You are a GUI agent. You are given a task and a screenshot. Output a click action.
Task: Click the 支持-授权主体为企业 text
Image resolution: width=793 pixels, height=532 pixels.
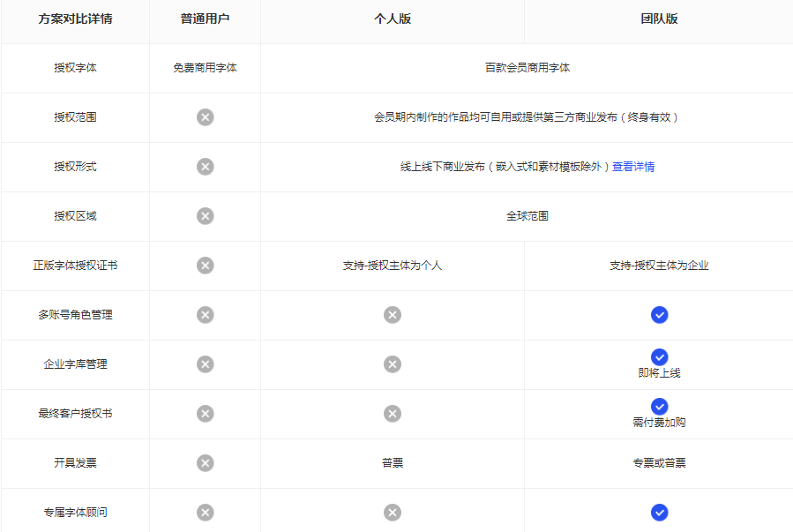659,266
